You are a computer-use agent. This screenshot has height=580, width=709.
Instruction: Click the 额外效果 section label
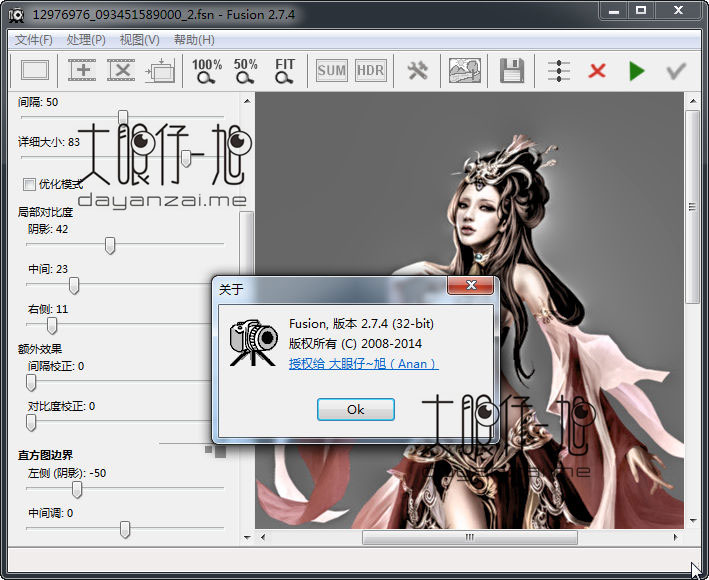coord(40,349)
